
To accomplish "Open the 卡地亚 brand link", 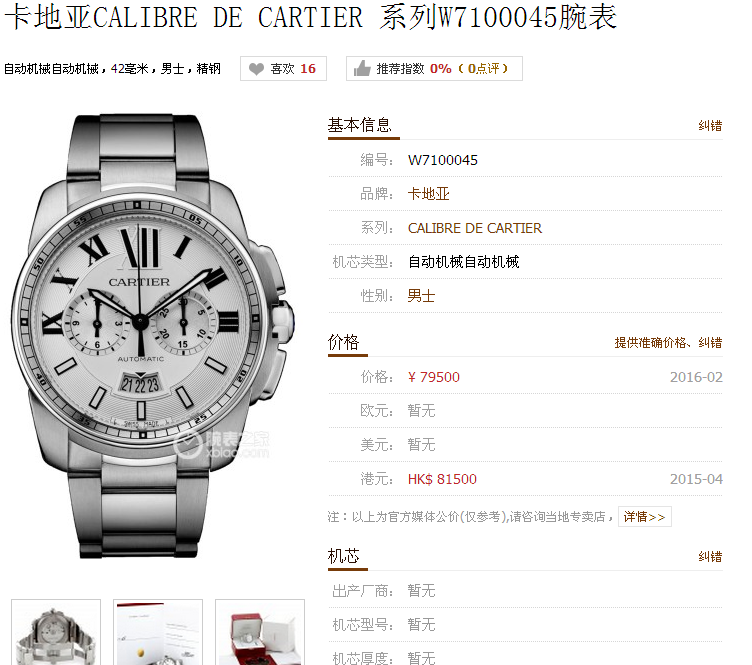I will (x=428, y=194).
